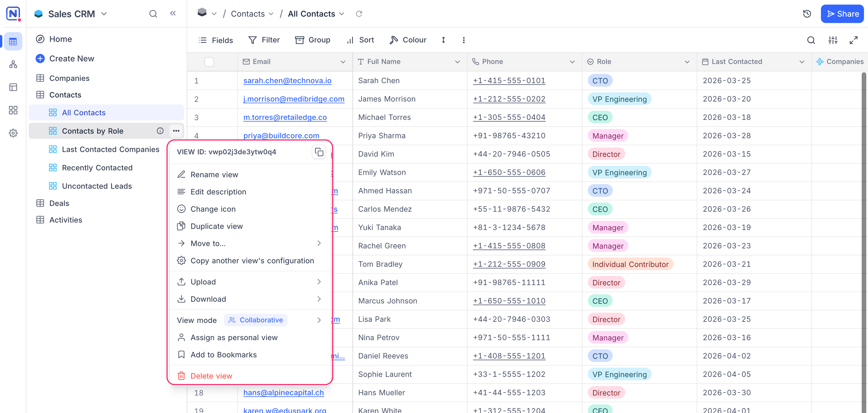This screenshot has height=413, width=868.
Task: Collapse the sidebar with double-chevron icon
Action: (x=173, y=13)
